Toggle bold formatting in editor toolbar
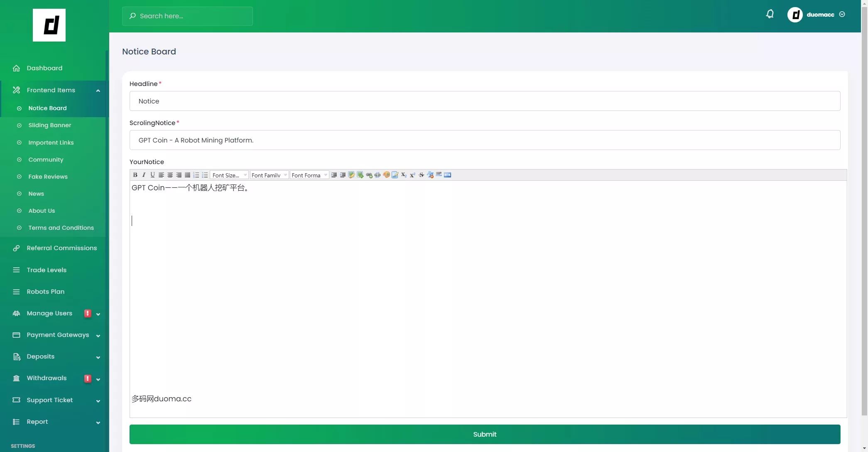The image size is (868, 452). (x=135, y=175)
